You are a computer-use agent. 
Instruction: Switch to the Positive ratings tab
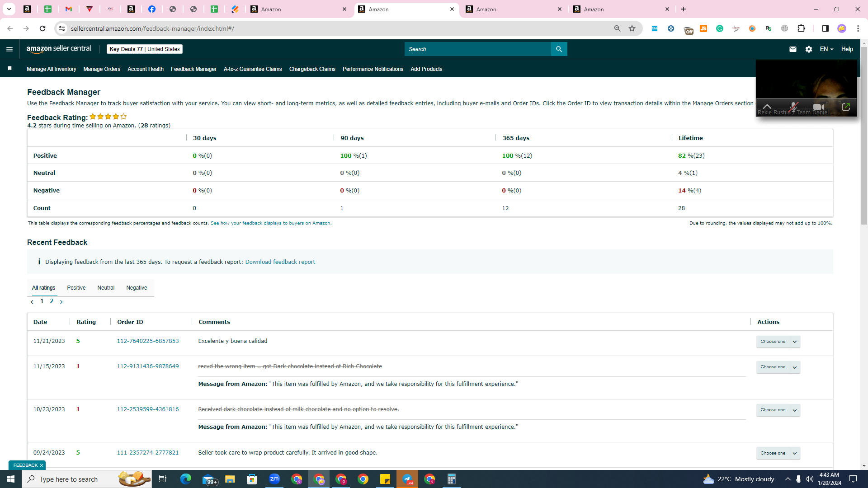76,288
